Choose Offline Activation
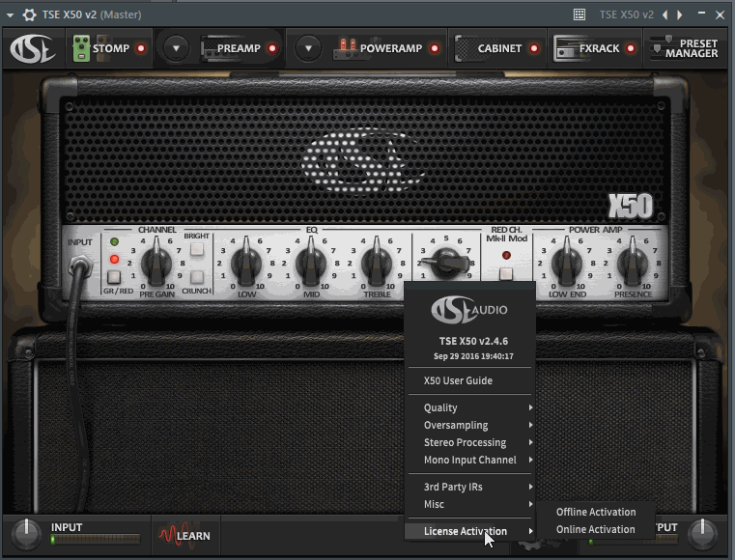Screen dimensions: 735x560 [596, 512]
